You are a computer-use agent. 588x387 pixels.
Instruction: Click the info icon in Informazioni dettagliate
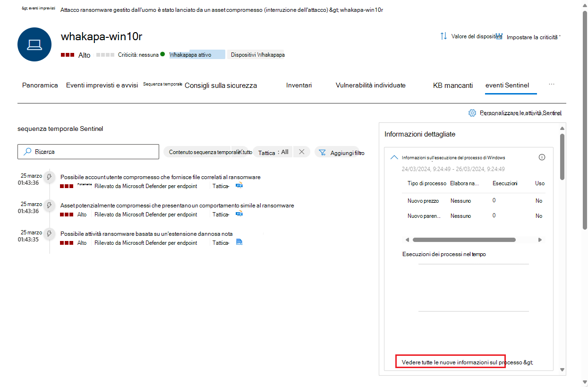point(542,157)
